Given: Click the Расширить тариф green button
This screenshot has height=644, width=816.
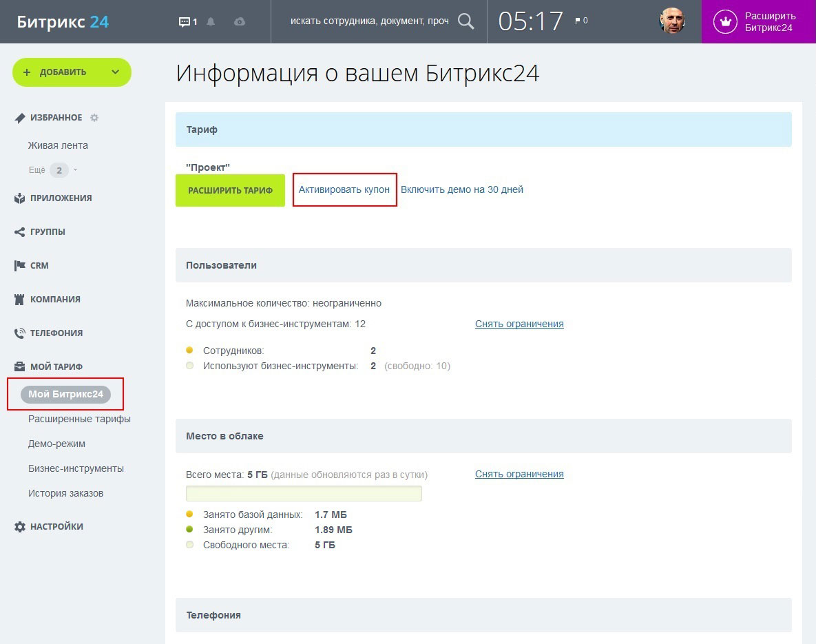Looking at the screenshot, I should pos(230,190).
